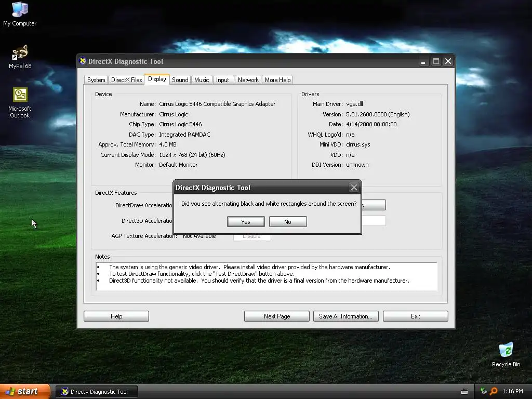Open the Network tab

click(x=248, y=79)
